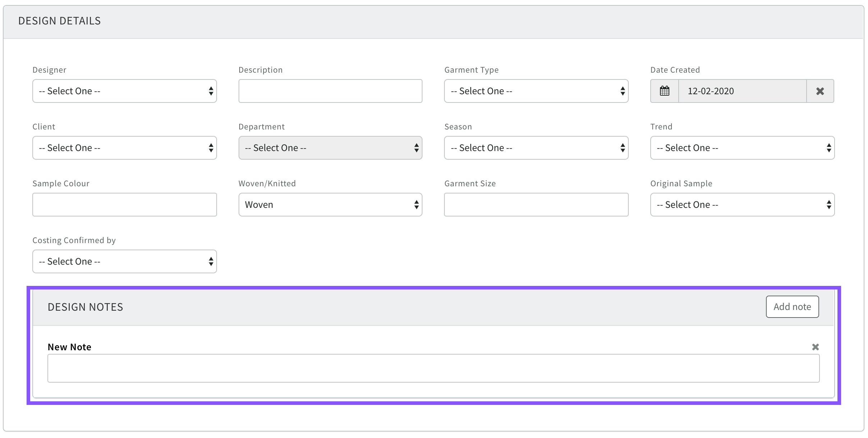Open the Client select list
Viewport: 868px width, 438px height.
124,148
